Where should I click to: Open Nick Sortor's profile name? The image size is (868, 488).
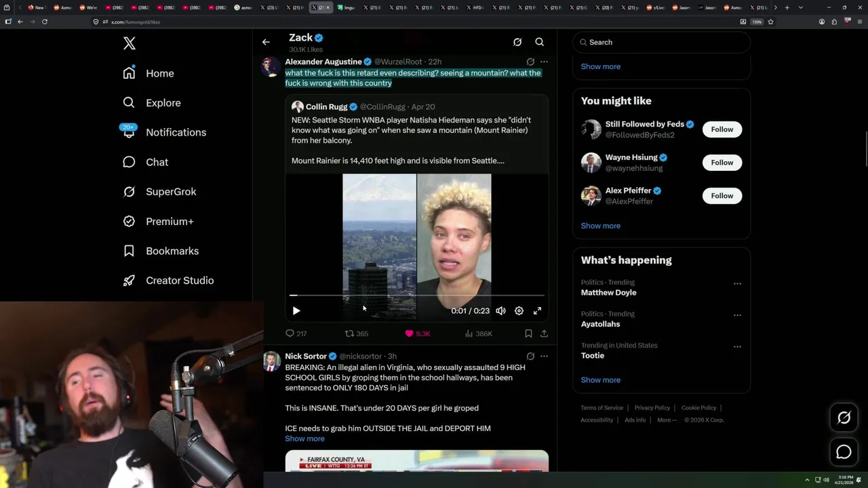click(x=306, y=356)
